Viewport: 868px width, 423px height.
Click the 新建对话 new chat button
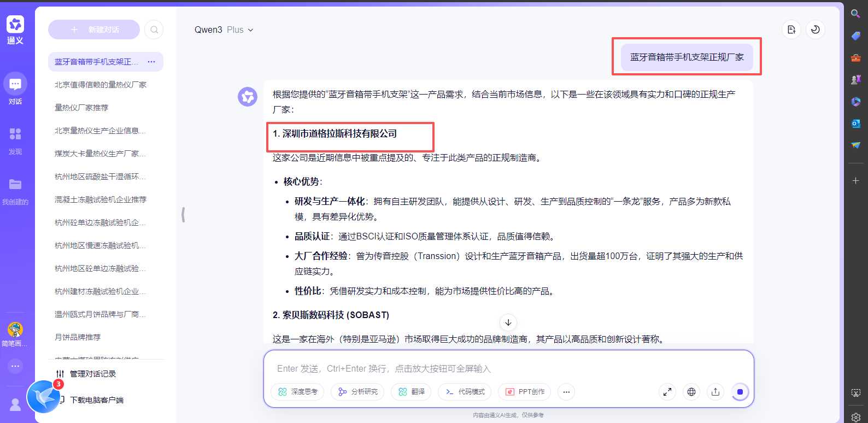pos(94,30)
